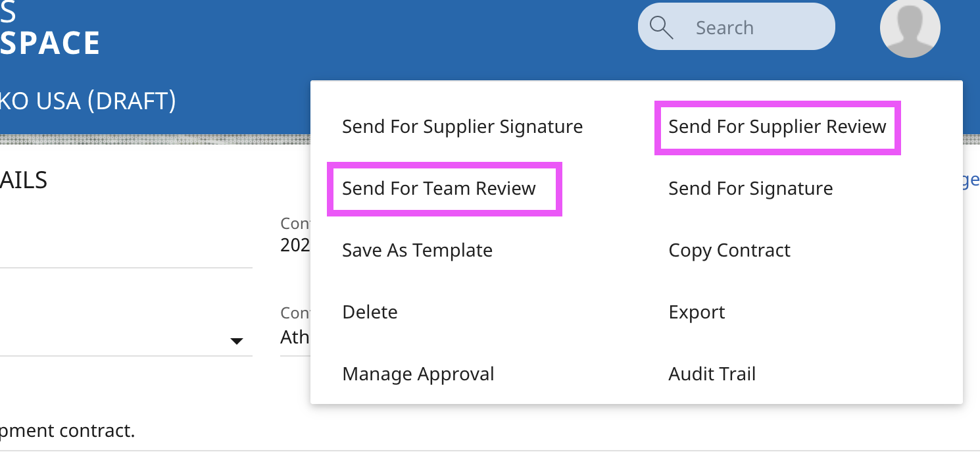The height and width of the screenshot is (454, 980).
Task: Click Send For Signature menu item
Action: click(x=750, y=188)
